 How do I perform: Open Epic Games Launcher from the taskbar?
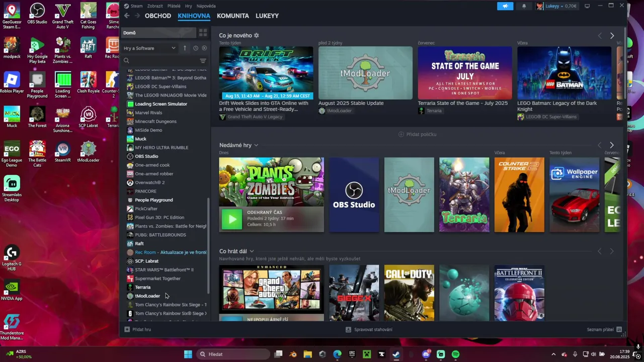tap(352, 354)
